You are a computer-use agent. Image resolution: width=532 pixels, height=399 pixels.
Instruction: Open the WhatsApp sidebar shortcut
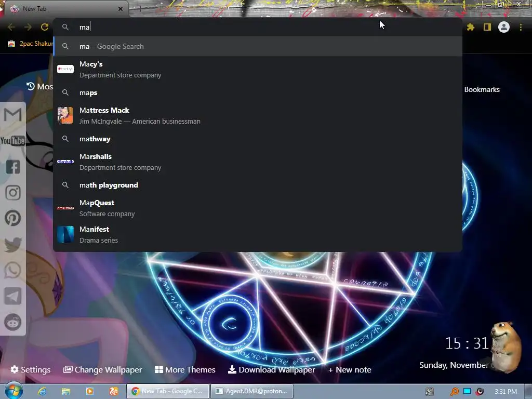click(x=13, y=270)
